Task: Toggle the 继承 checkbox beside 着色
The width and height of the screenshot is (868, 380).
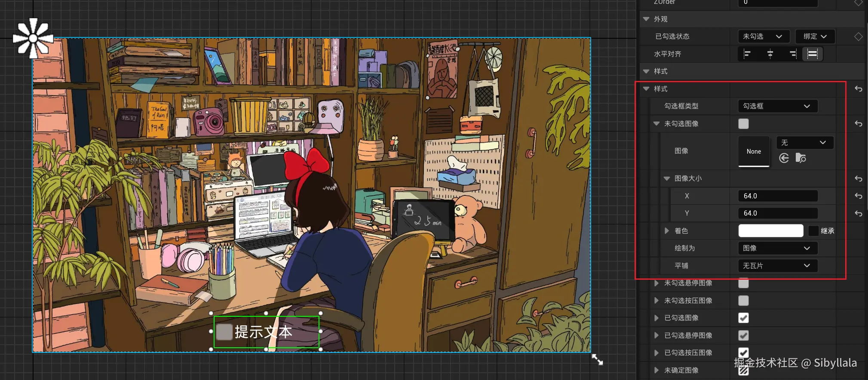Action: tap(813, 231)
